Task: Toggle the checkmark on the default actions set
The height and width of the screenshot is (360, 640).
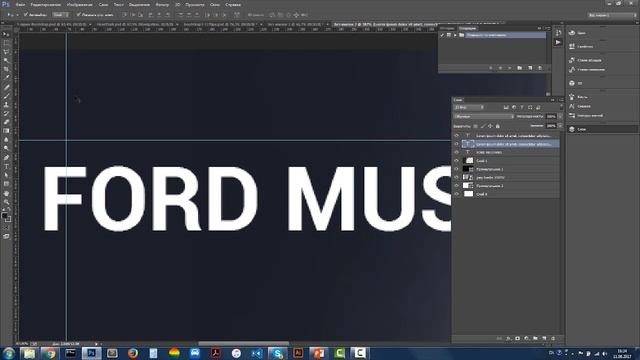Action: [442, 35]
